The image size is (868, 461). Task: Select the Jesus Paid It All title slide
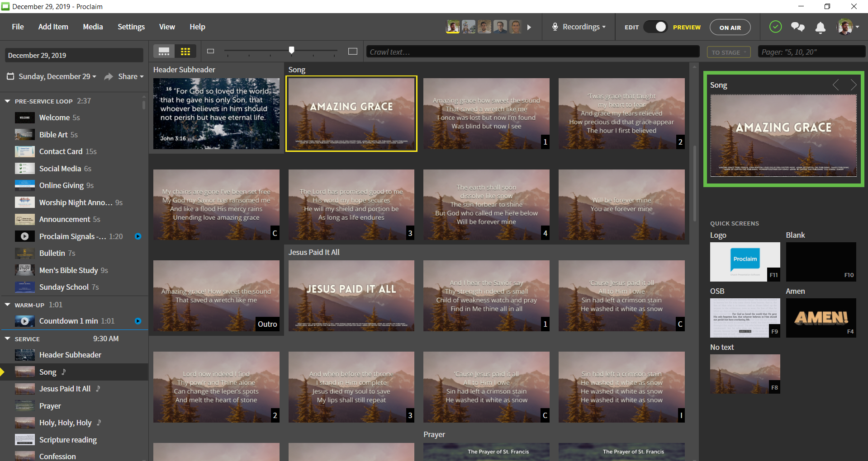[x=351, y=296]
